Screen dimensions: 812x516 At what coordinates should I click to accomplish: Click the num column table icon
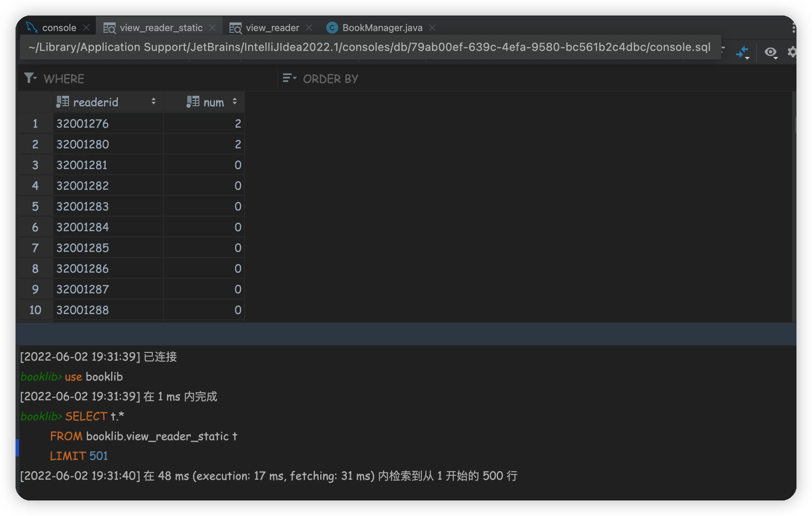pos(193,102)
